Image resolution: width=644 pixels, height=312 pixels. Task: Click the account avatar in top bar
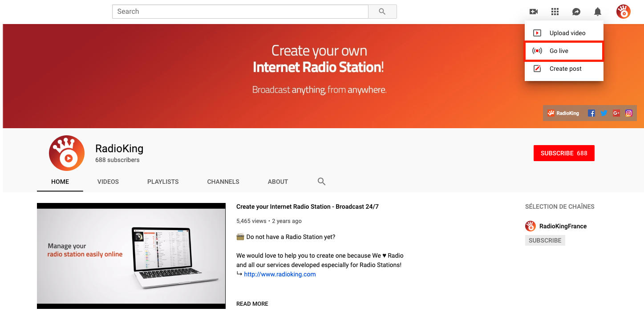[623, 12]
